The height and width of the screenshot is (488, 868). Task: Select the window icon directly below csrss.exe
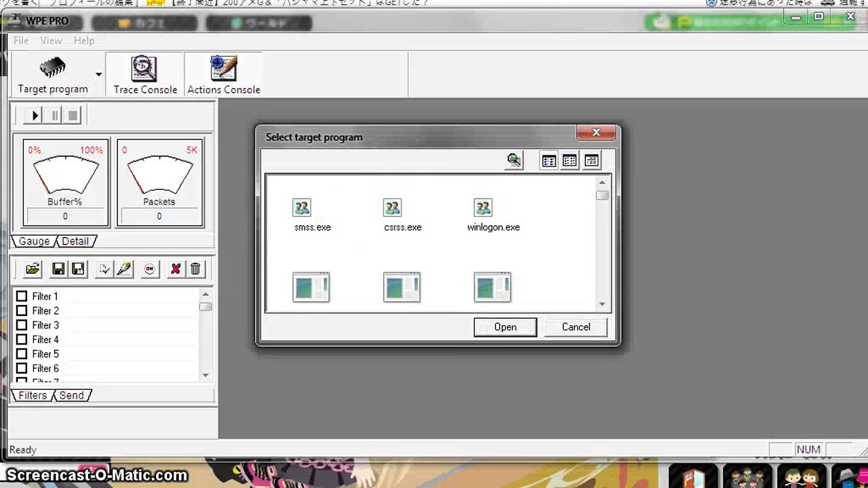(x=401, y=287)
